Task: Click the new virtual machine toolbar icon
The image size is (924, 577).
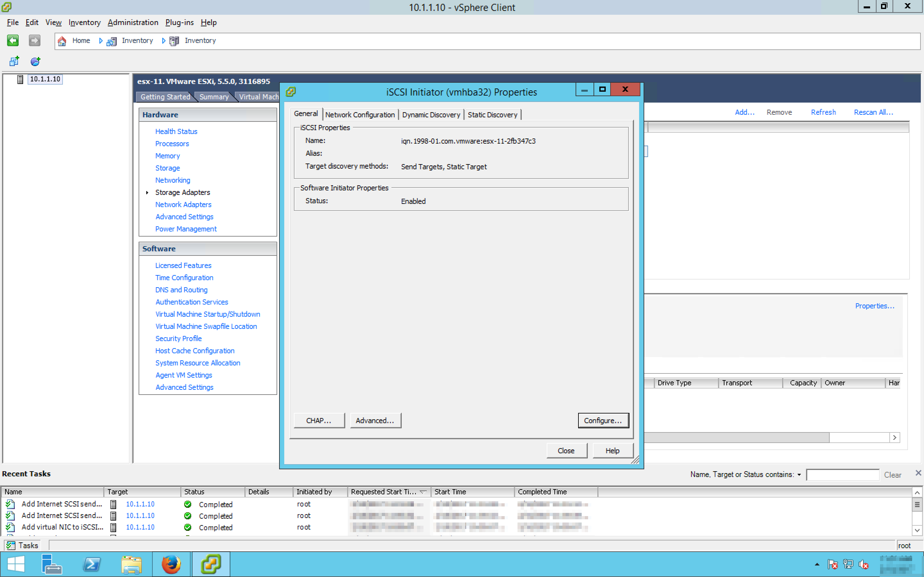Action: pos(14,62)
